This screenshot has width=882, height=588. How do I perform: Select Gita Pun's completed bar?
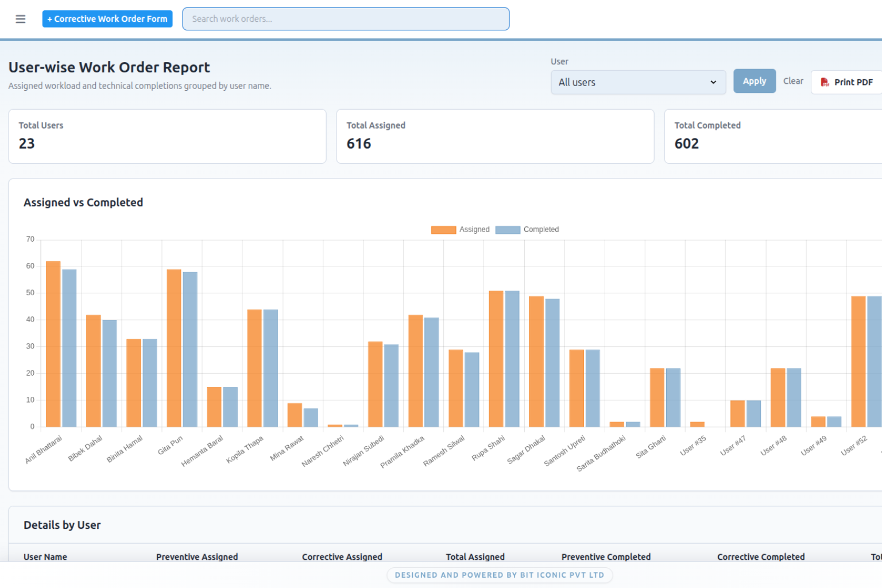click(x=190, y=349)
